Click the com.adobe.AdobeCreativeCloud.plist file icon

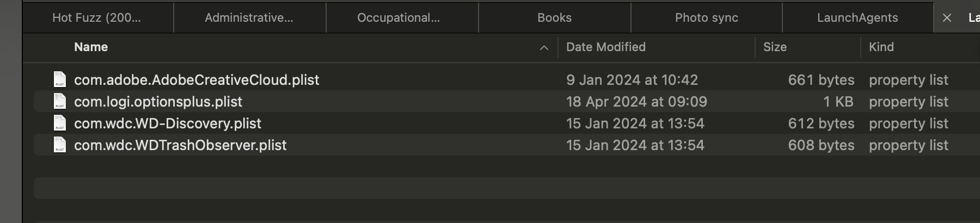click(x=60, y=79)
